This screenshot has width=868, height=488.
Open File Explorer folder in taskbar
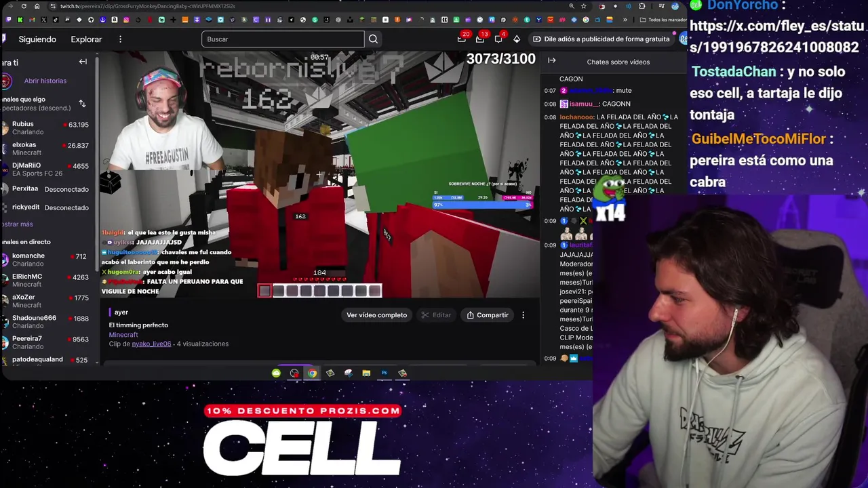coord(366,373)
